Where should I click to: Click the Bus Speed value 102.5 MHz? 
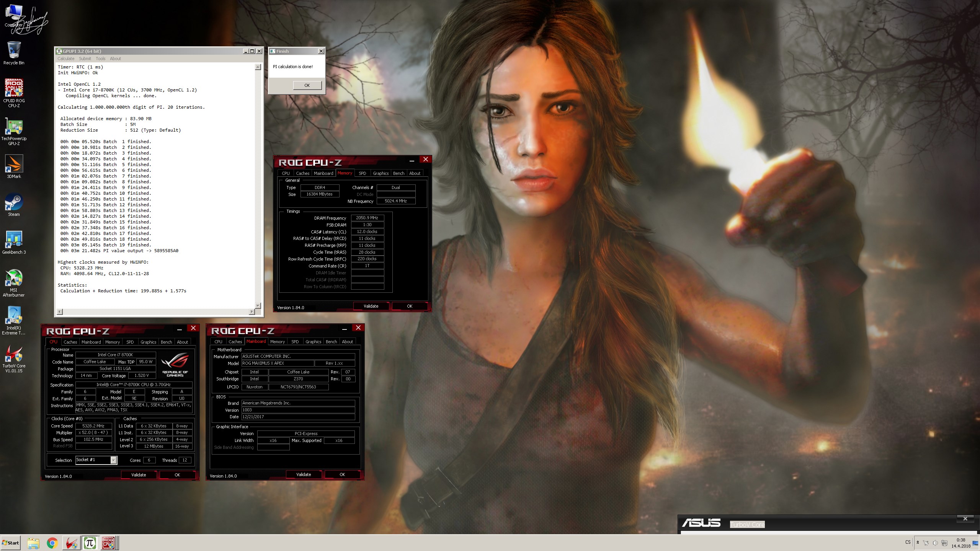pos(93,440)
